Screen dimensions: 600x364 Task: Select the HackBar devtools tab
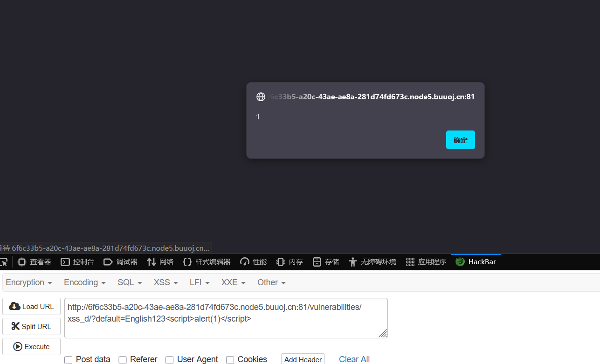pos(476,262)
